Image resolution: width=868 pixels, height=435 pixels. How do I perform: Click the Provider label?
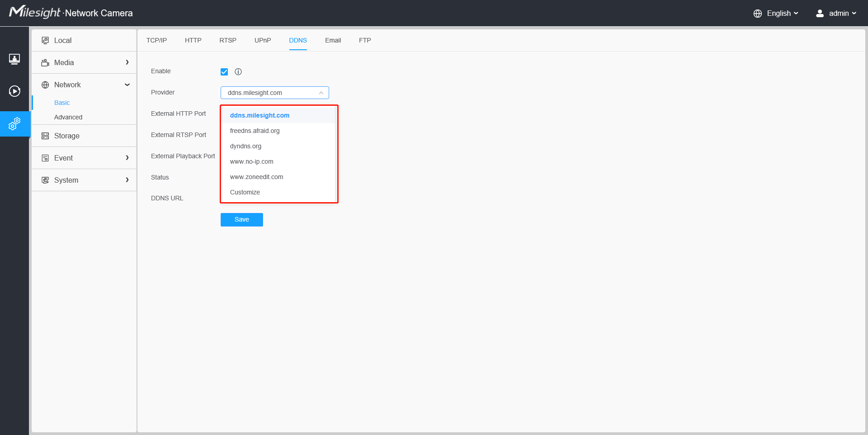(163, 92)
